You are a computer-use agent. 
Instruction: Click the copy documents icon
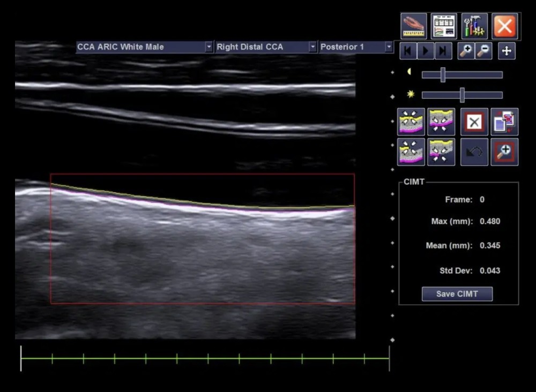504,122
